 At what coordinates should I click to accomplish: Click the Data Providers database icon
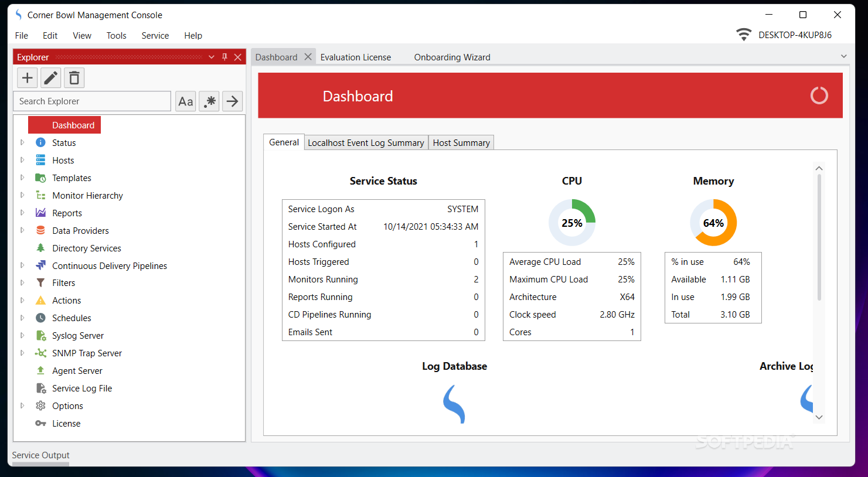[40, 230]
